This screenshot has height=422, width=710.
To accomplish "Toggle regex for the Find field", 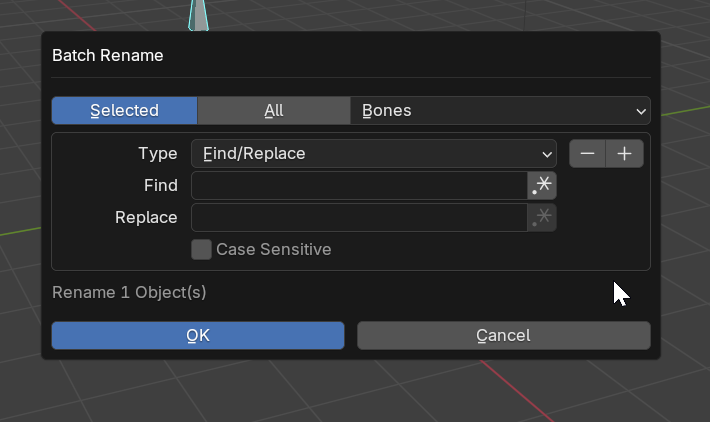I will (542, 185).
